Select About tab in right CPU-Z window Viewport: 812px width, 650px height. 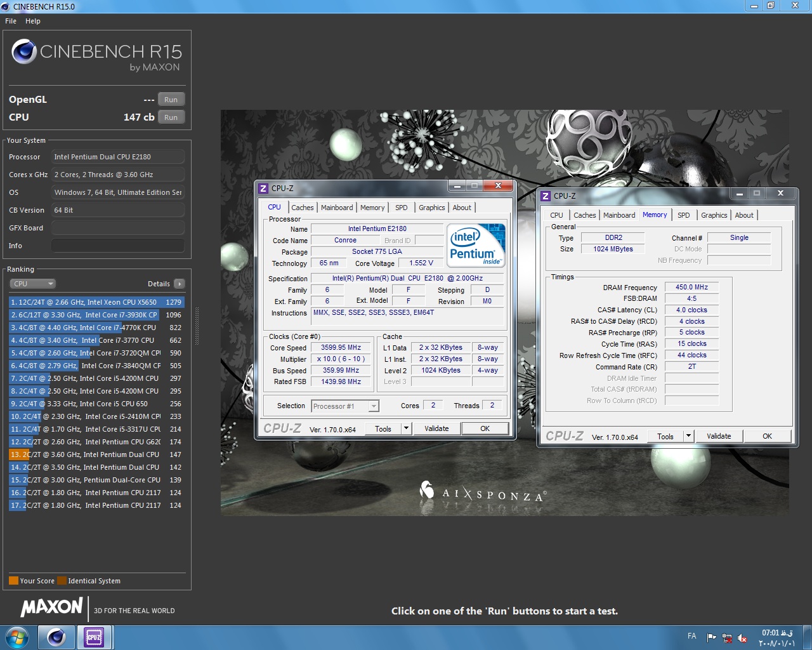[744, 215]
